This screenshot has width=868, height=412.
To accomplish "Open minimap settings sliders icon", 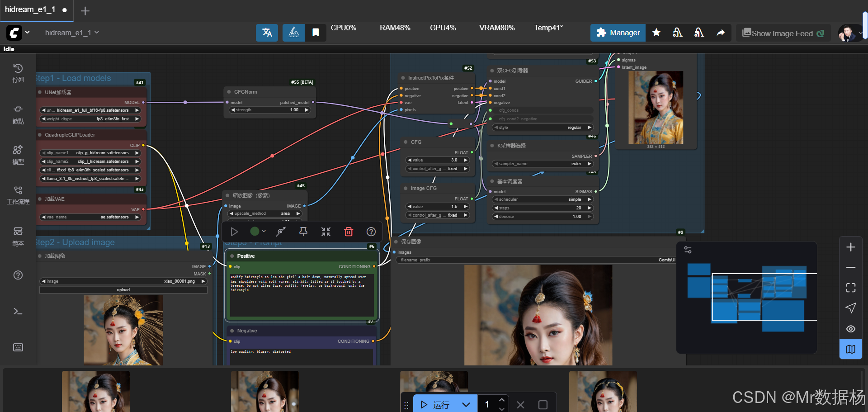I will pyautogui.click(x=688, y=250).
